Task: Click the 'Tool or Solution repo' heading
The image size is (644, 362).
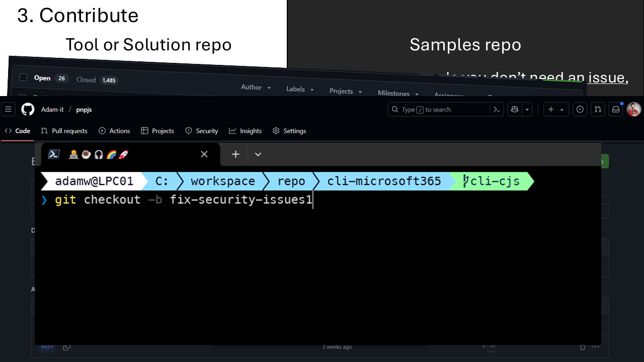Action: click(148, 45)
